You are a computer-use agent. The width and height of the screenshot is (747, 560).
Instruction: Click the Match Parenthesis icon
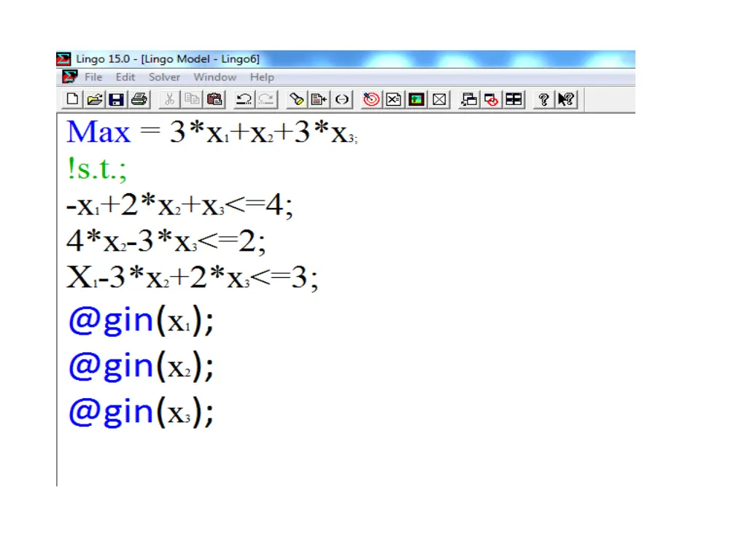click(342, 99)
